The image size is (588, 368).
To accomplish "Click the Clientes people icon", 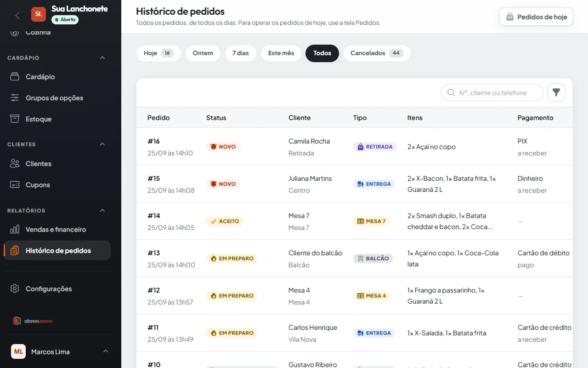I will click(15, 164).
